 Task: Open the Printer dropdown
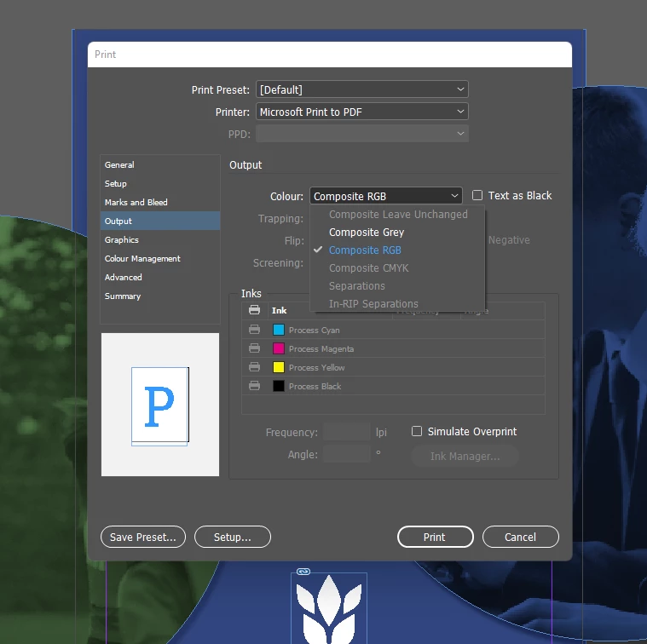pyautogui.click(x=362, y=112)
